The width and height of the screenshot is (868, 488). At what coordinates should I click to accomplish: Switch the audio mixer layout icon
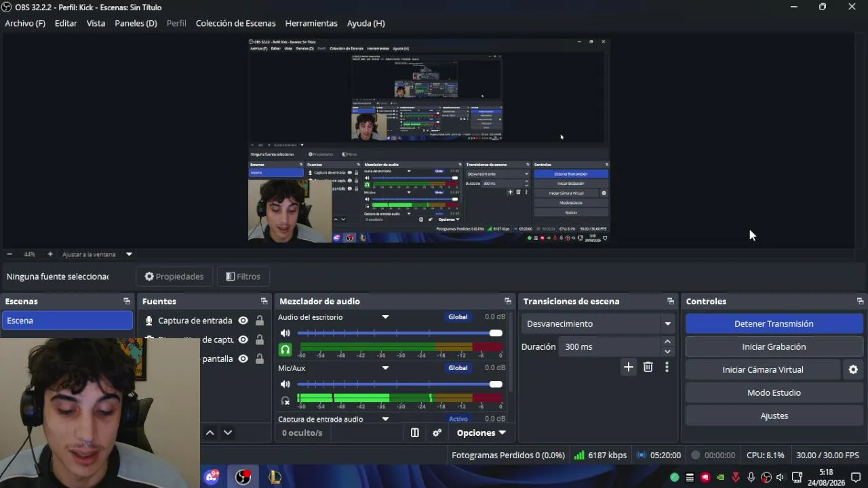tap(415, 432)
